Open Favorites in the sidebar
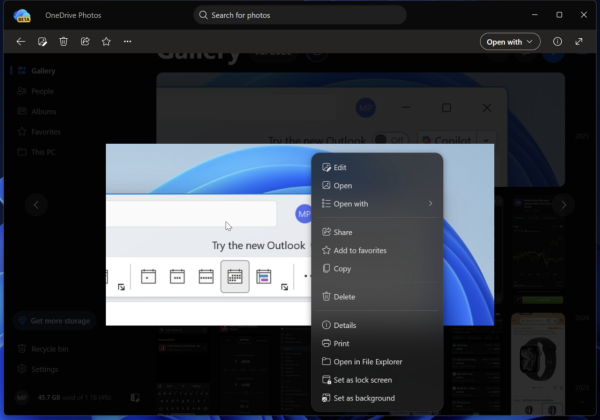Viewport: 600px width, 420px height. click(37, 132)
